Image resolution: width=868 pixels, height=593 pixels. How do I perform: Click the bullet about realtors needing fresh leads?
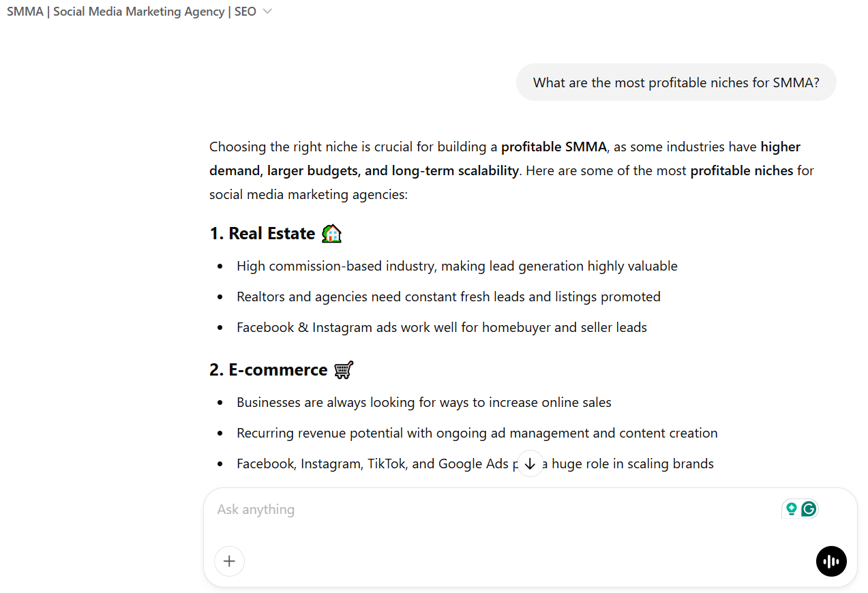tap(448, 296)
